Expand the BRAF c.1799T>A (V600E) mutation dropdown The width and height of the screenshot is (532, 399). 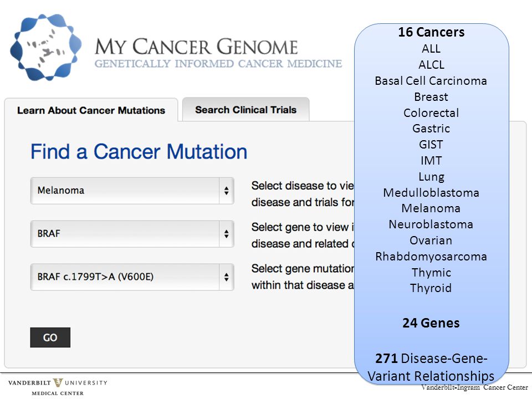[x=132, y=277]
